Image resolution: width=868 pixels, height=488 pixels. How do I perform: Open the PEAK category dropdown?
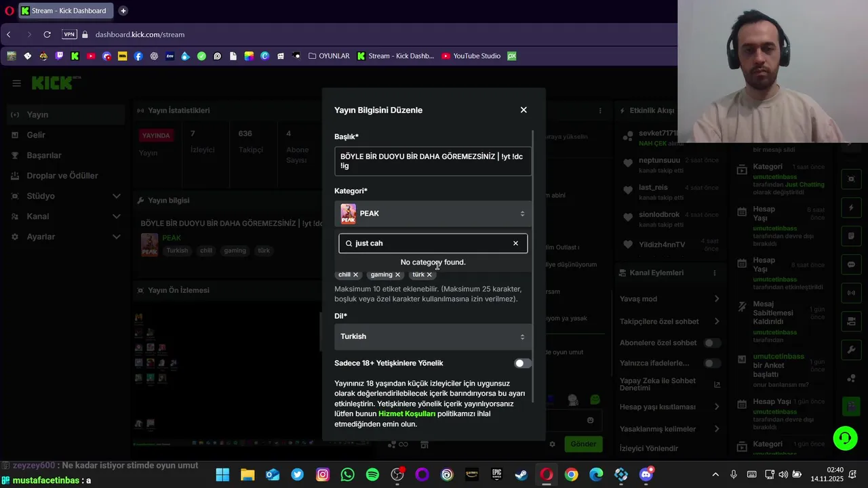433,213
